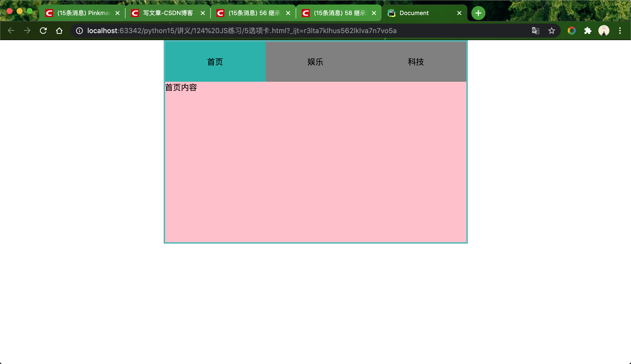
Task: Reload the current page
Action: click(x=43, y=31)
